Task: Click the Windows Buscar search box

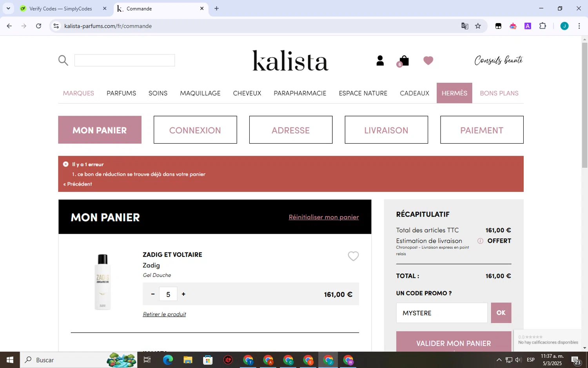Action: (78, 360)
